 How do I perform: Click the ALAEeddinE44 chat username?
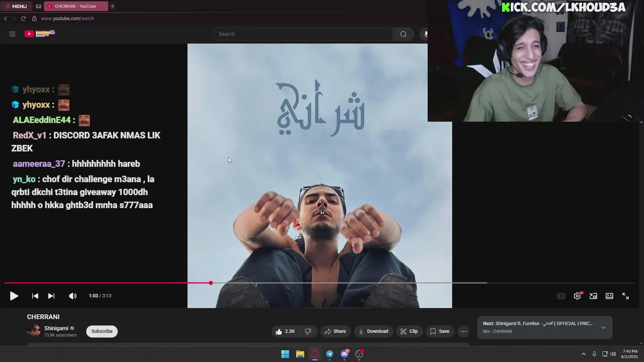(42, 120)
